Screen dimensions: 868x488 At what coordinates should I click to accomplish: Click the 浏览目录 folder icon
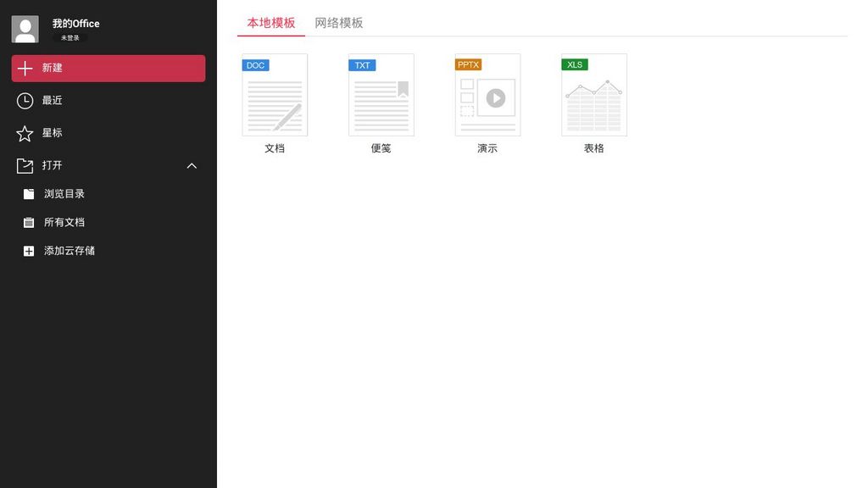coord(29,194)
